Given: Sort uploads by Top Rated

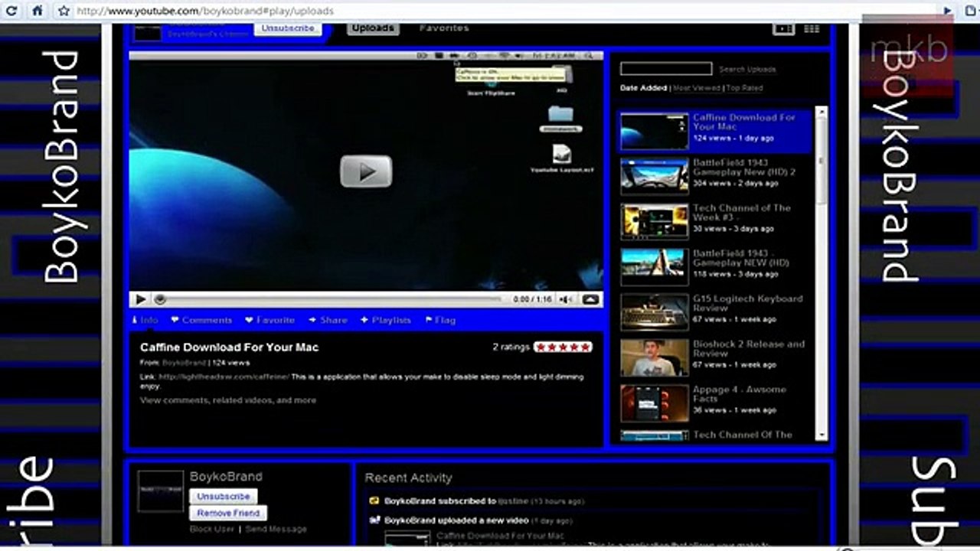Looking at the screenshot, I should coord(745,88).
